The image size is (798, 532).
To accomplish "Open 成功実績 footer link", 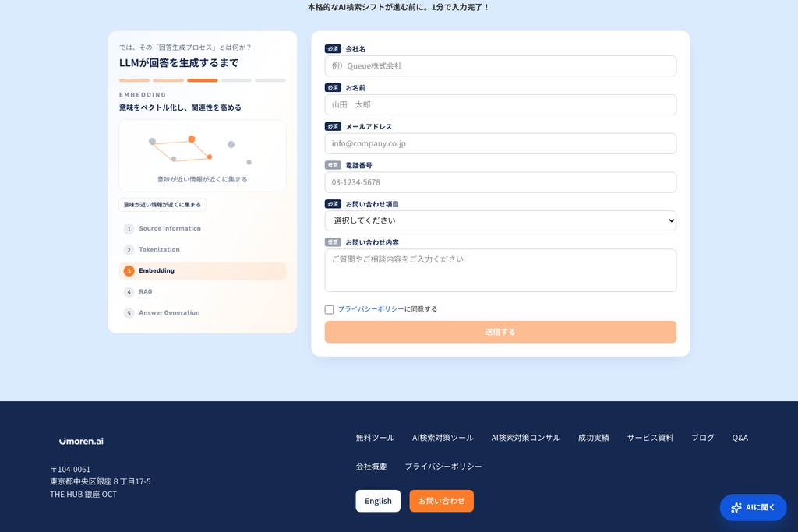I will (593, 438).
